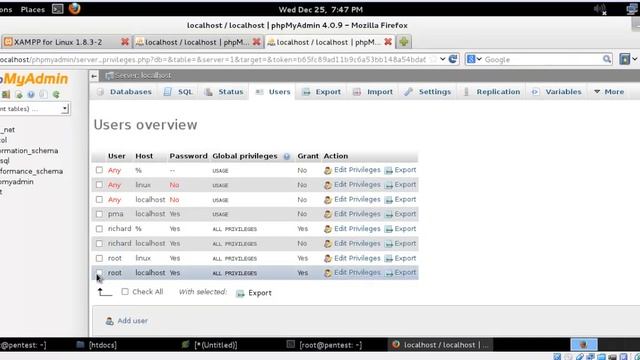The width and height of the screenshot is (640, 360).
Task: Export the richard localhost user row
Action: 400,243
